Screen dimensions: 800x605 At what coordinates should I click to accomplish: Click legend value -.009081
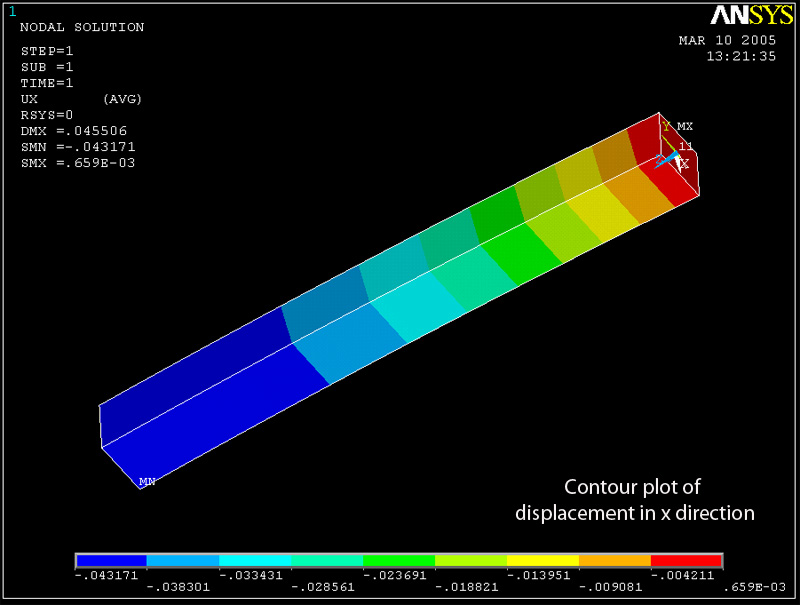pos(610,587)
